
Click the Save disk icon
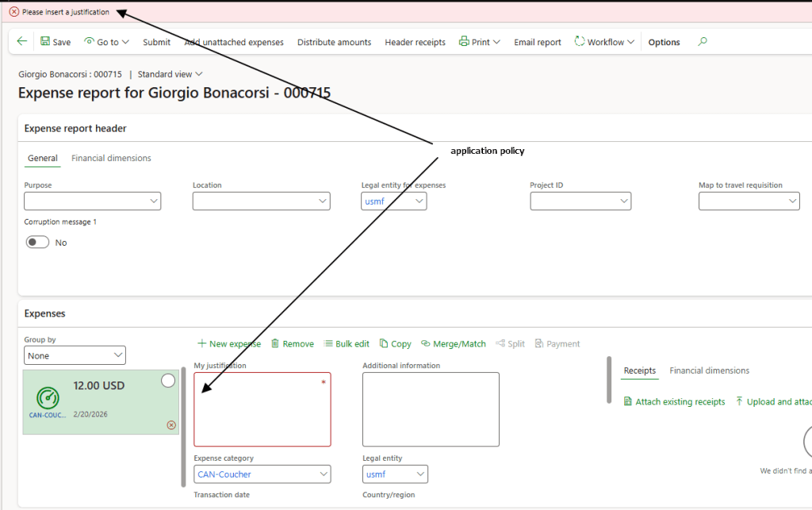click(x=45, y=42)
